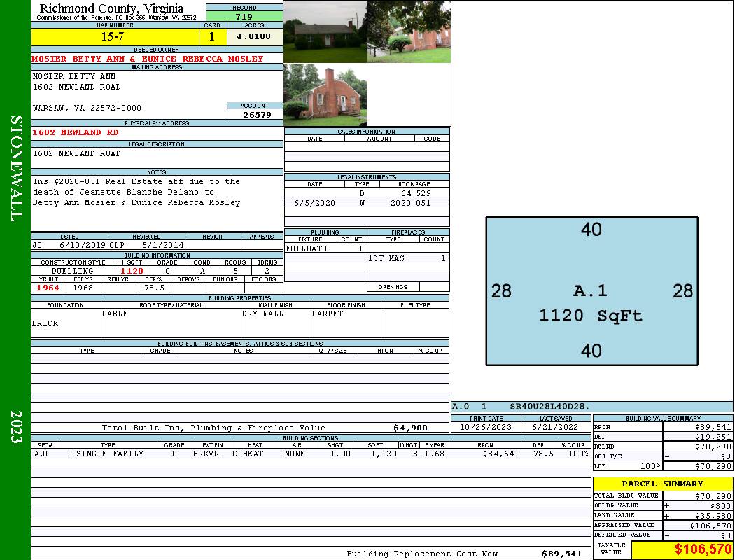
Task: Click the OPENINGS fireplace field
Action: (x=435, y=287)
